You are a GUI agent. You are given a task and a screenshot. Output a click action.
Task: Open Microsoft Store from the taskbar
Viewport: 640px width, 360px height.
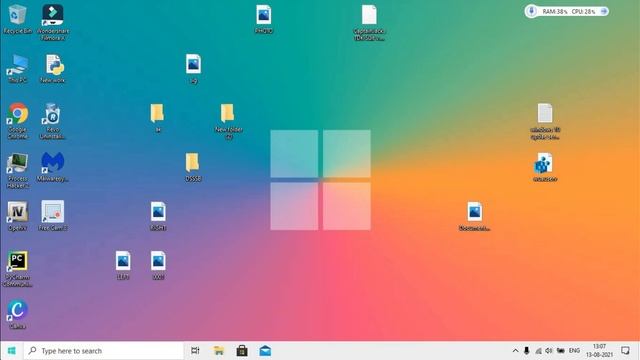pos(242,351)
